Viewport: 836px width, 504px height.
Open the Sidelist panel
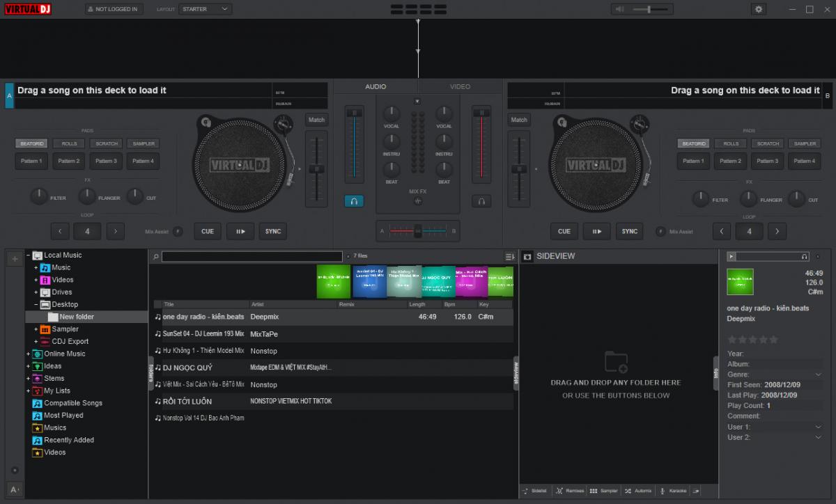535,491
